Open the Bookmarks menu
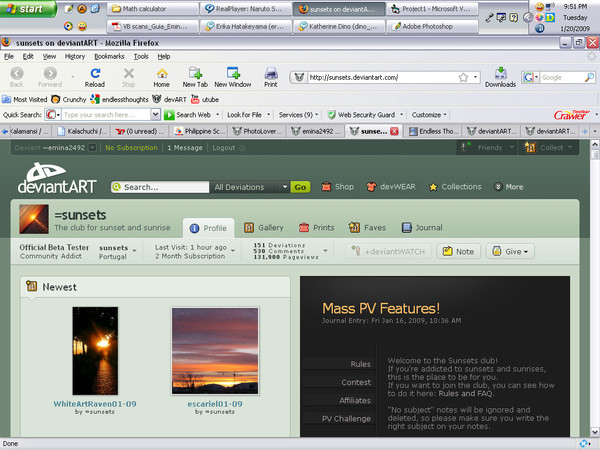This screenshot has width=600, height=450. pos(109,57)
